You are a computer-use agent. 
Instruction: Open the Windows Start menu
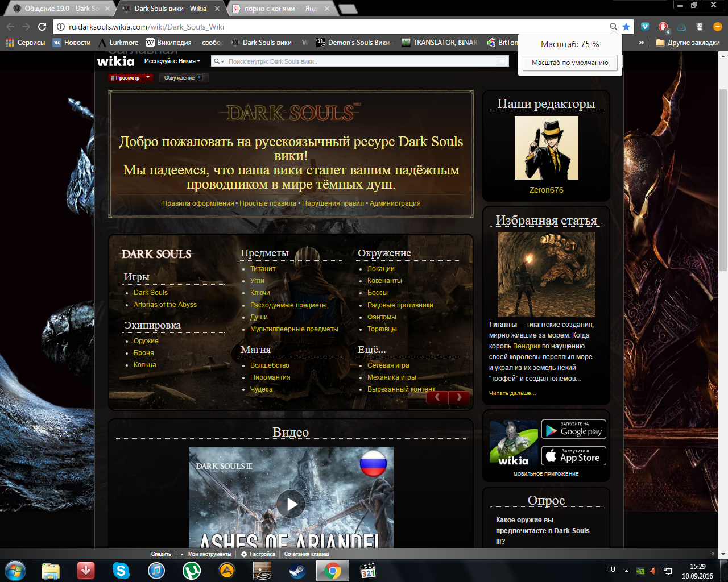15,571
